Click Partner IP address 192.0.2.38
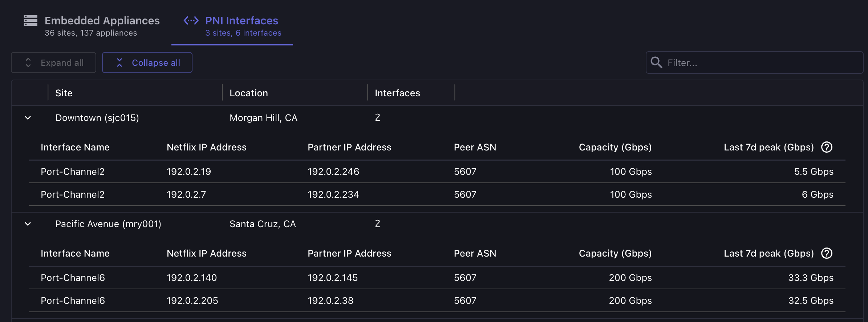 pyautogui.click(x=330, y=301)
